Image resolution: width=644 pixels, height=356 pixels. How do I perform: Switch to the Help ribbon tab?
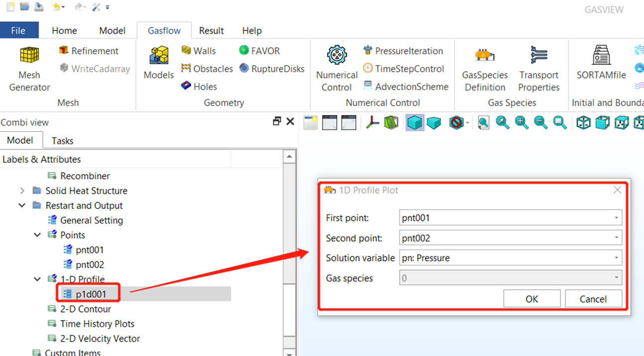[252, 30]
